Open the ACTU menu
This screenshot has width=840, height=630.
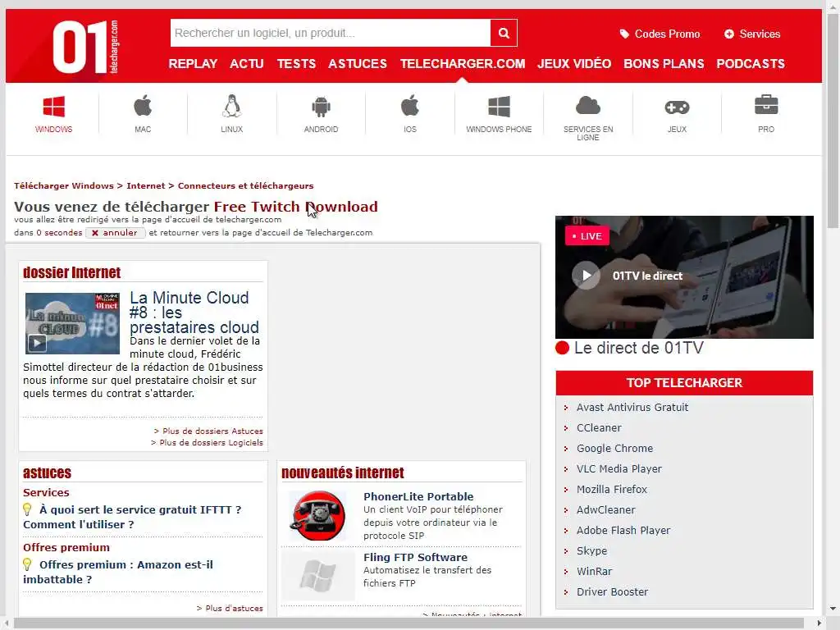tap(247, 64)
